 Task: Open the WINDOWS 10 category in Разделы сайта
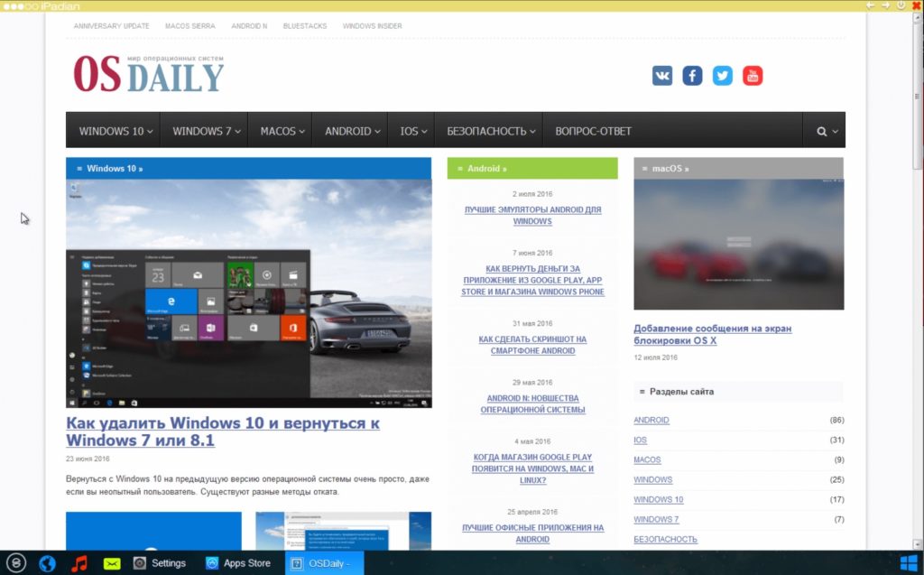(658, 499)
